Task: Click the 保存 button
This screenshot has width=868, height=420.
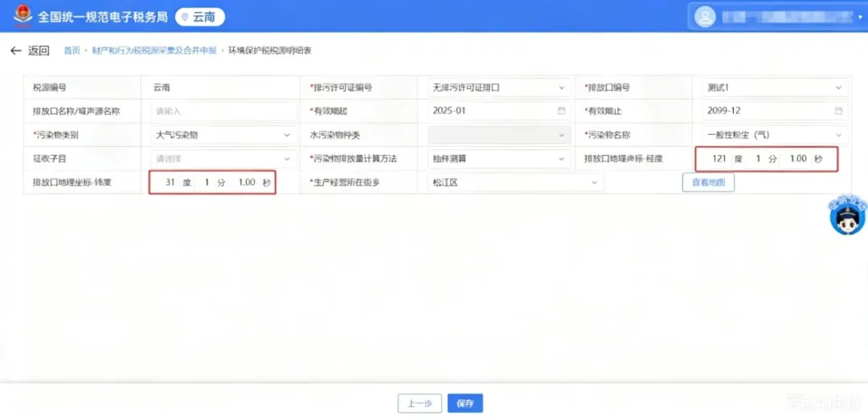Action: [x=465, y=403]
